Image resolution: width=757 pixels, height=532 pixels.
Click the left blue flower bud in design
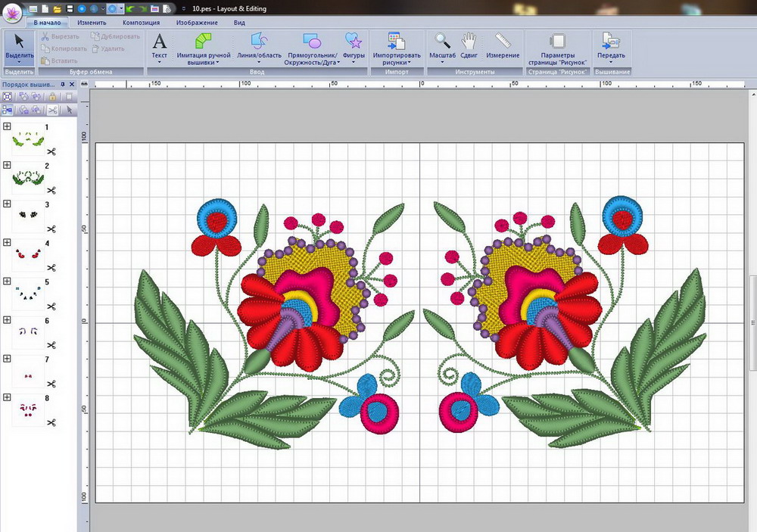point(217,218)
